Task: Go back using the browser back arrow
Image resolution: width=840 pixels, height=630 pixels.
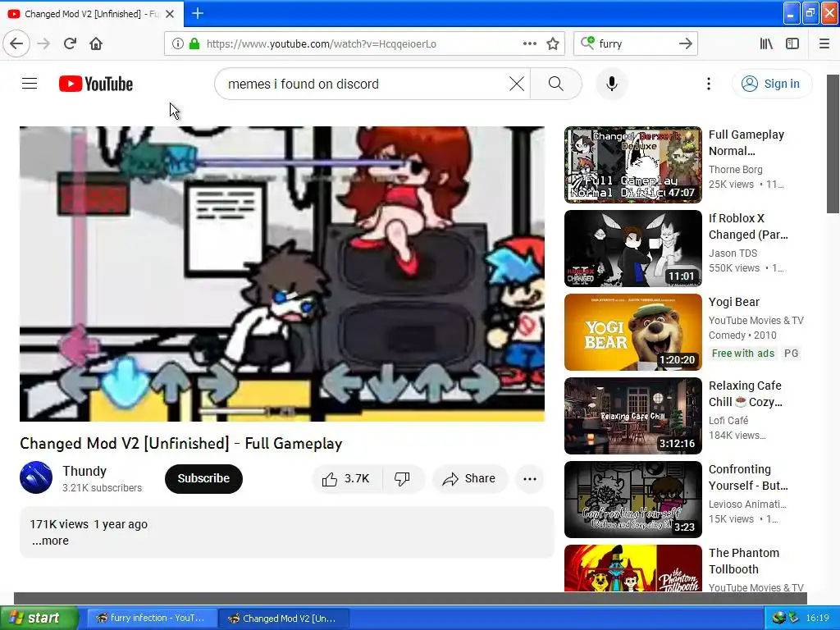Action: pyautogui.click(x=16, y=44)
